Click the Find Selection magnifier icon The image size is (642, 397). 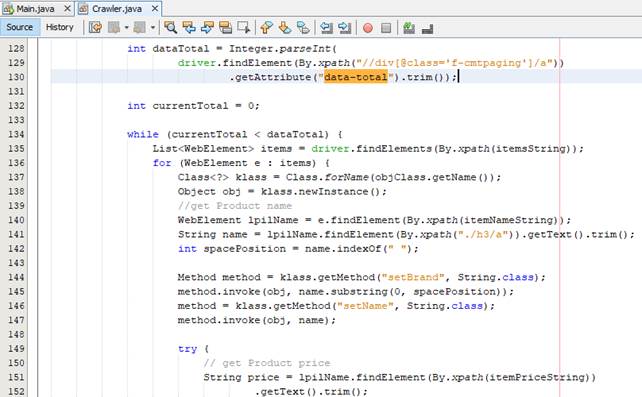(170, 27)
